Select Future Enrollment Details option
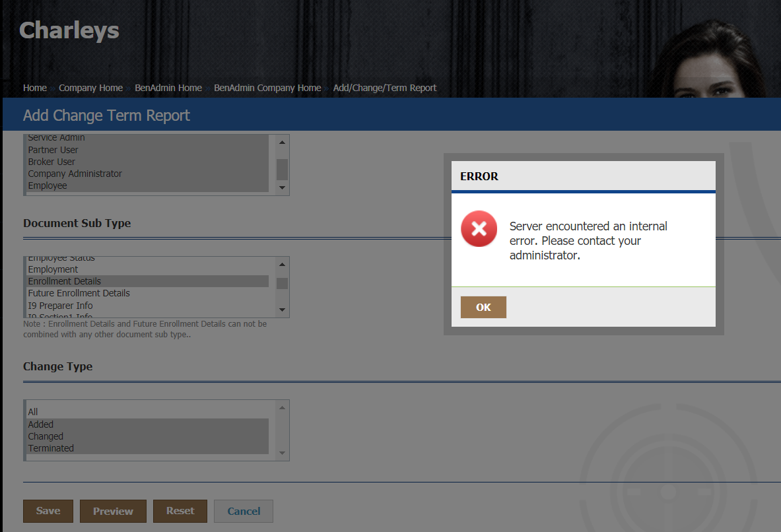This screenshot has width=781, height=532. pos(79,293)
